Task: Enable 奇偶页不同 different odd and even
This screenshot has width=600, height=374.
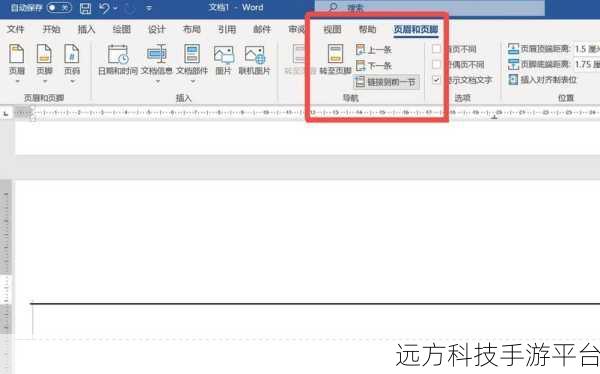Action: coord(436,64)
